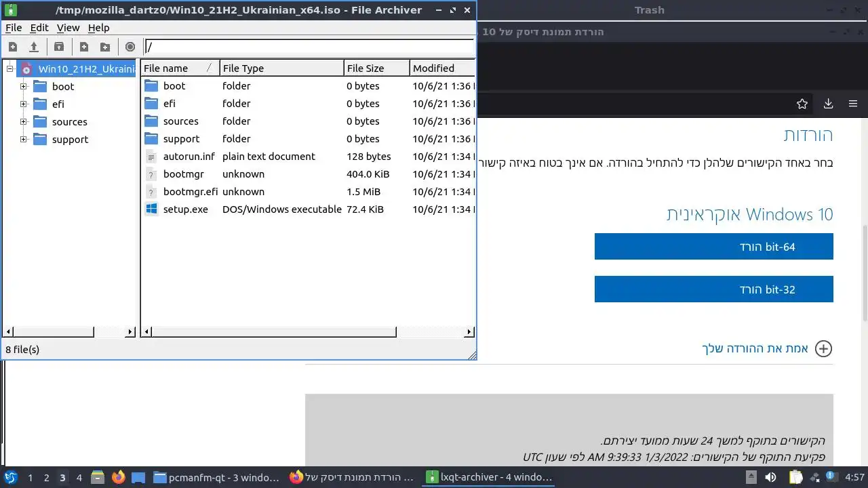Open Firefox downloads panel icon
Screen dimensions: 868x488
point(828,104)
